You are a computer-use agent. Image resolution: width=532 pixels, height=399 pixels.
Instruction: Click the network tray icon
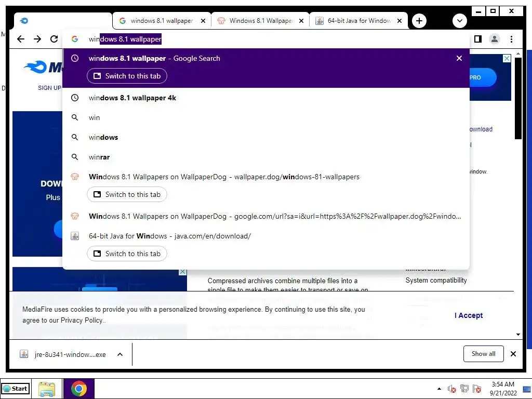tap(464, 389)
